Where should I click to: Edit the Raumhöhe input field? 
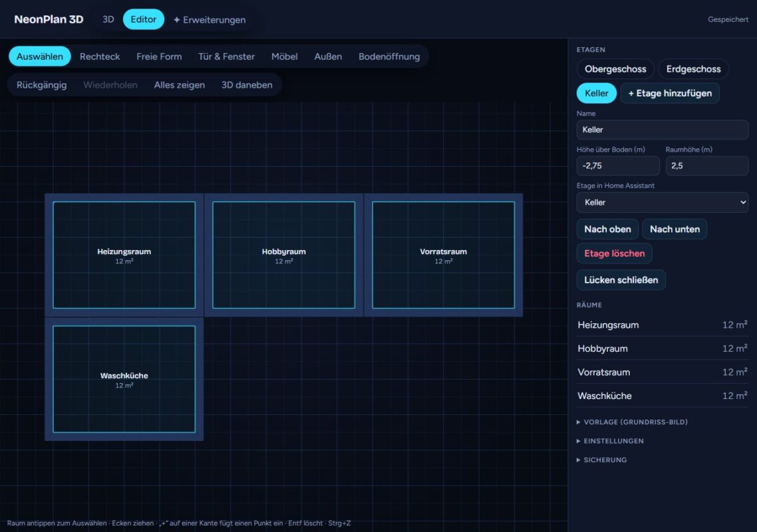click(x=707, y=166)
